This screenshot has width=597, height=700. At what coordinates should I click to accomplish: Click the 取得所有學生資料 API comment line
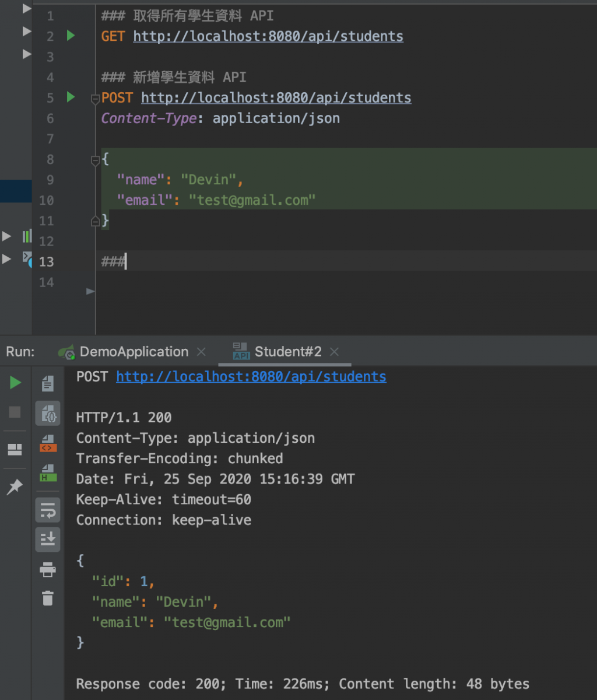coord(187,16)
